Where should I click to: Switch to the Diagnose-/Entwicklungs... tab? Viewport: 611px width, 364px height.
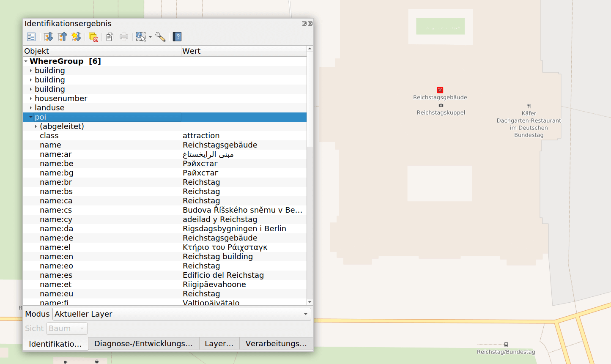(x=143, y=344)
